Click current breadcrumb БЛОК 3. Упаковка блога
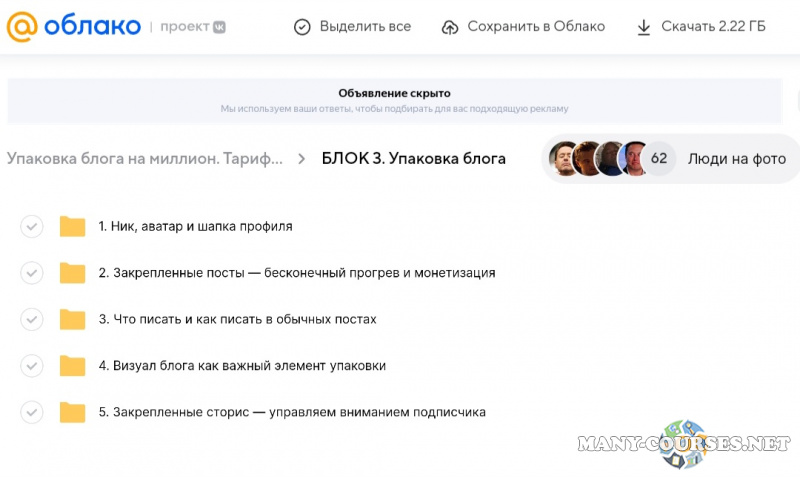The width and height of the screenshot is (800, 477). click(x=413, y=159)
